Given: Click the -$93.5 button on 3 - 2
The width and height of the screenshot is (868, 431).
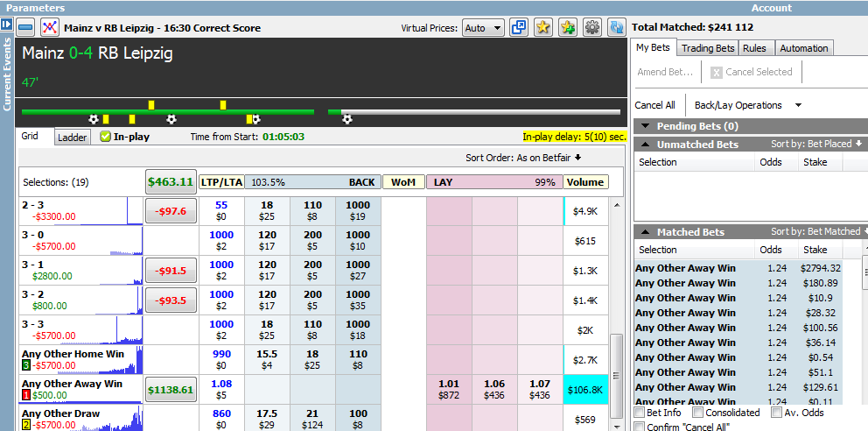Looking at the screenshot, I should [x=171, y=300].
